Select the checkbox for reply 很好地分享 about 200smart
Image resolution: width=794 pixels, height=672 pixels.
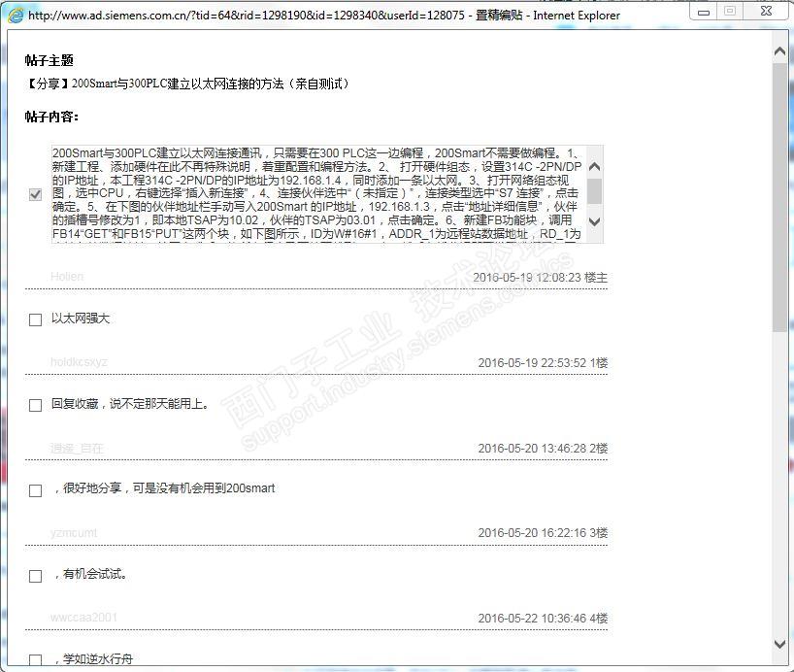pyautogui.click(x=36, y=490)
